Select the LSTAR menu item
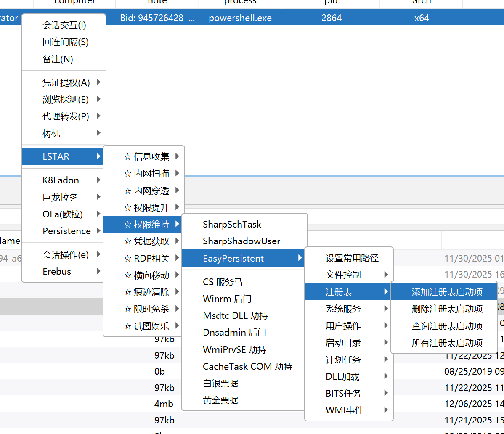The height and width of the screenshot is (434, 504). [62, 156]
